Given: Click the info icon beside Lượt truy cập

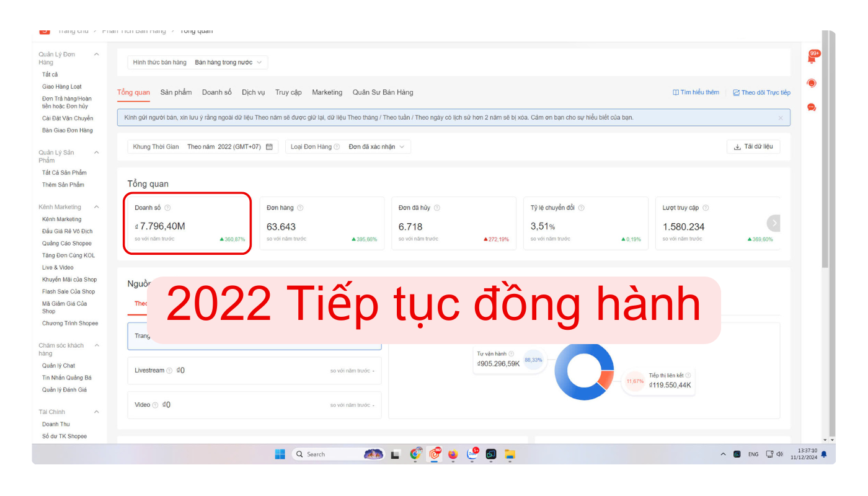Looking at the screenshot, I should [706, 208].
